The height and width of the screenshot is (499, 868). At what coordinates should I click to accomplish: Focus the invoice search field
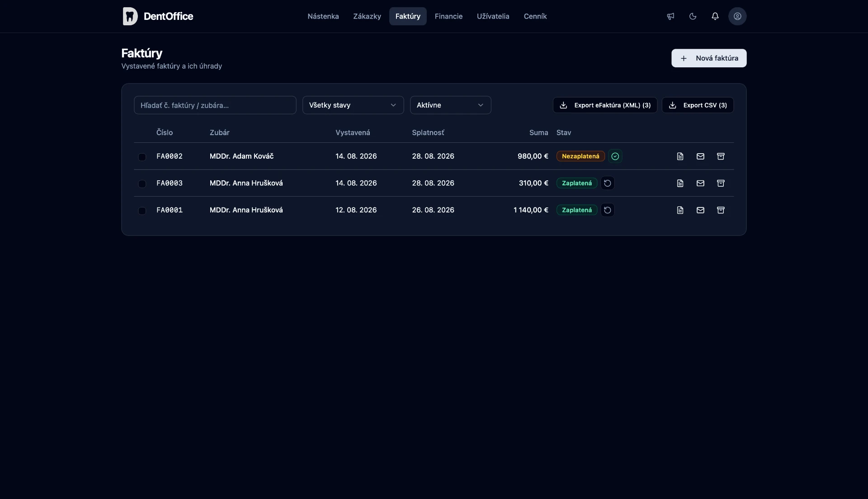pyautogui.click(x=215, y=105)
